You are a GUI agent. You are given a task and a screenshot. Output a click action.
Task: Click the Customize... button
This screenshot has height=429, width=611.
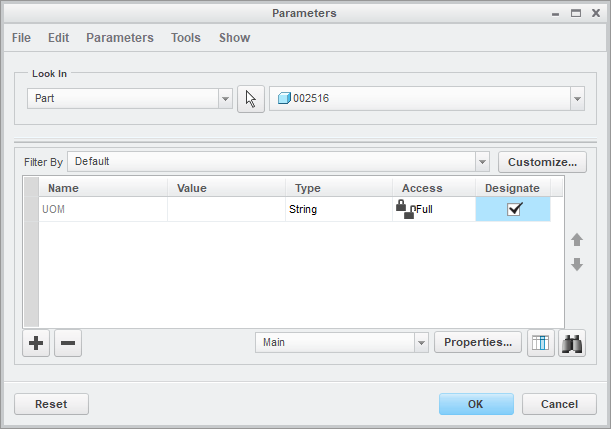542,161
